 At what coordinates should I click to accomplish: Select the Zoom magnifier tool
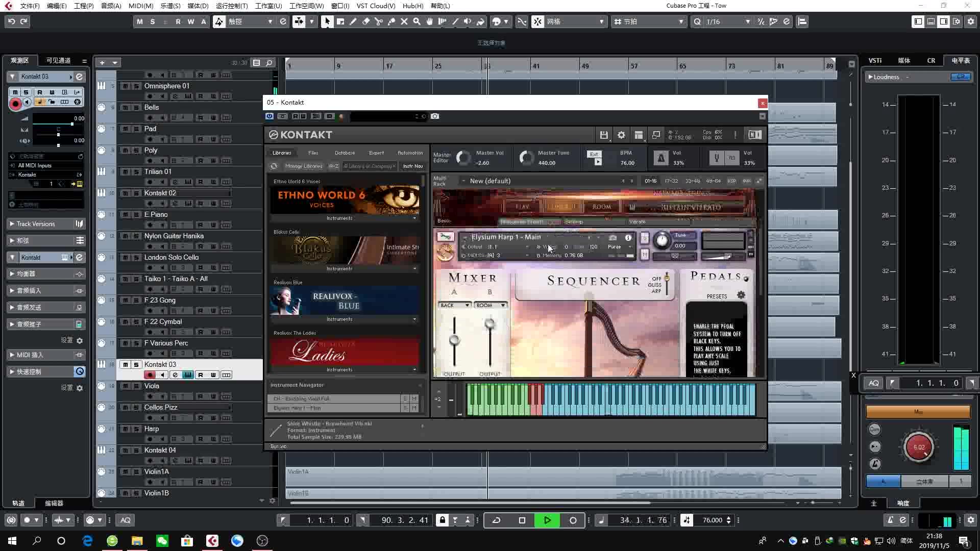(416, 21)
